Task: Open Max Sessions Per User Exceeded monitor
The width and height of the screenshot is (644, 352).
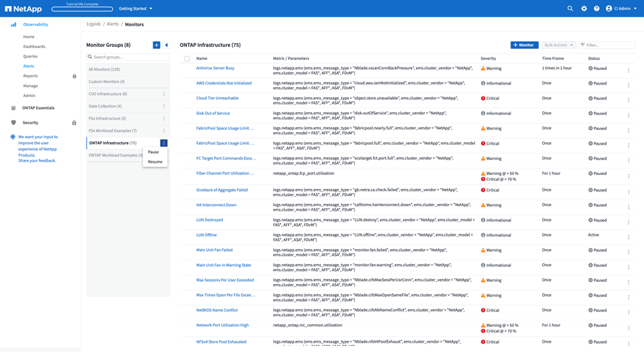Action: 225,280
